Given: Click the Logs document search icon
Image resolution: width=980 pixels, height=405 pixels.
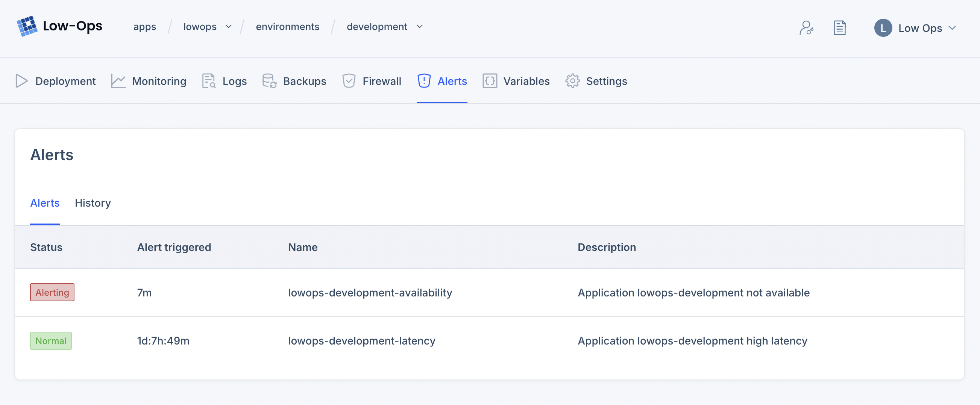Looking at the screenshot, I should 209,81.
